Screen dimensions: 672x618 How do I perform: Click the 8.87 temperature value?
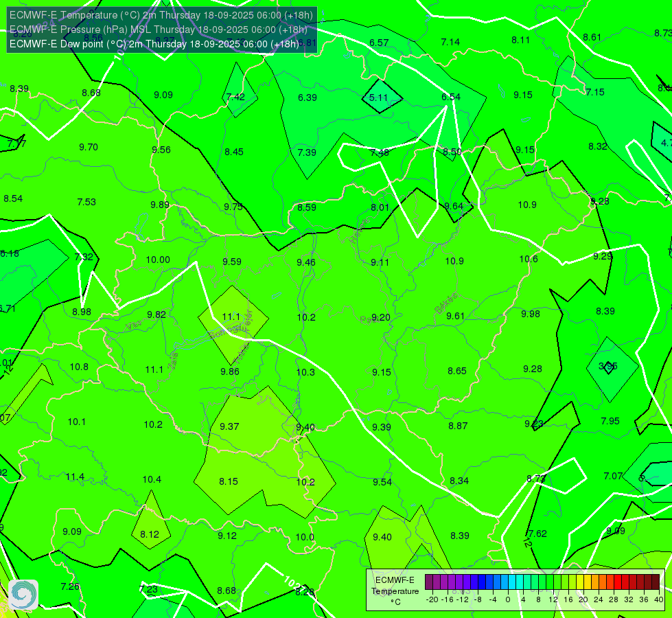pos(458,426)
